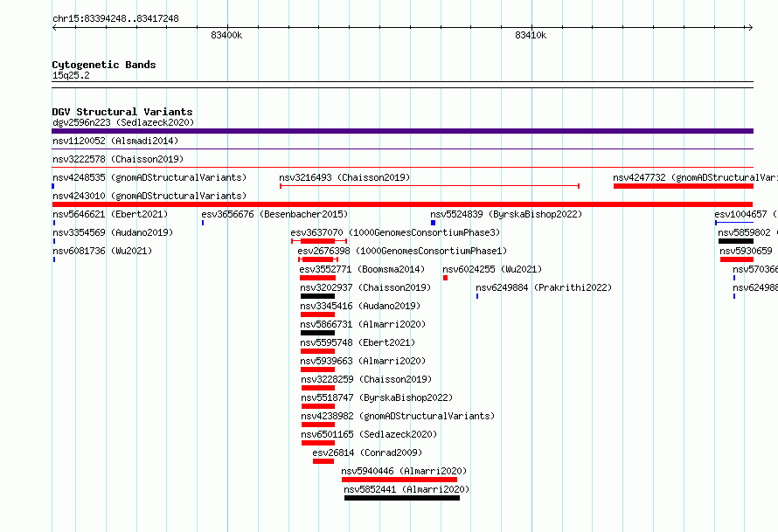Image resolution: width=778 pixels, height=532 pixels.
Task: Click esv26814 (Conrad2009) label
Action: click(367, 453)
